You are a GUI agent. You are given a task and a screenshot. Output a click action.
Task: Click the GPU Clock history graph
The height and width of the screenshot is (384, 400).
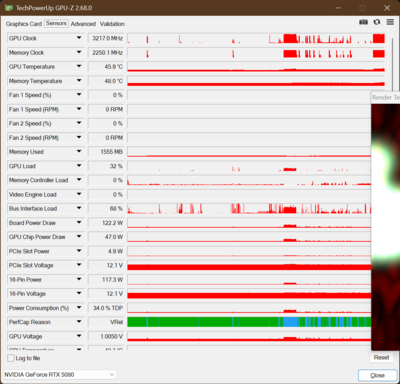pos(256,38)
